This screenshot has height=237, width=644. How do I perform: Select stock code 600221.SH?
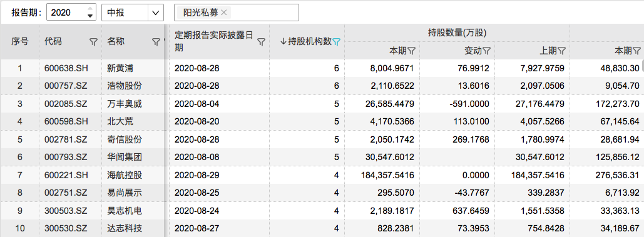66,175
